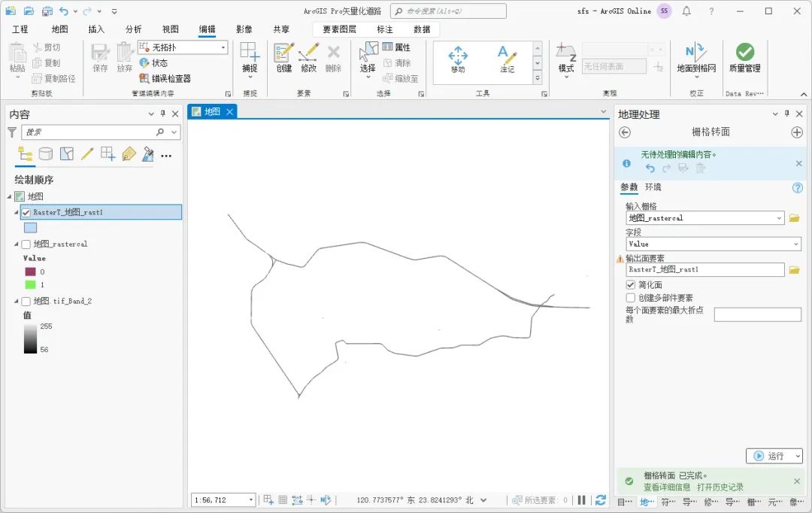
Task: Open the 字段 Value field dropdown
Action: click(796, 244)
